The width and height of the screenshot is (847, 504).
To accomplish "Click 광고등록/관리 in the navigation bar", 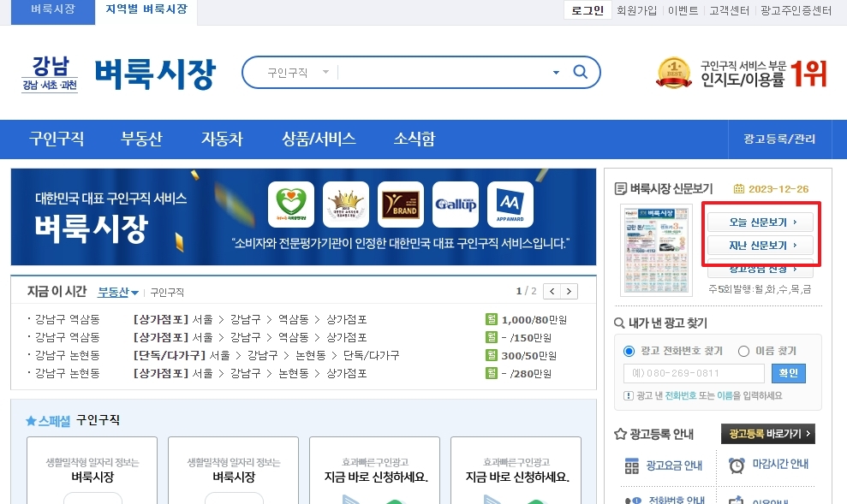I will point(779,139).
